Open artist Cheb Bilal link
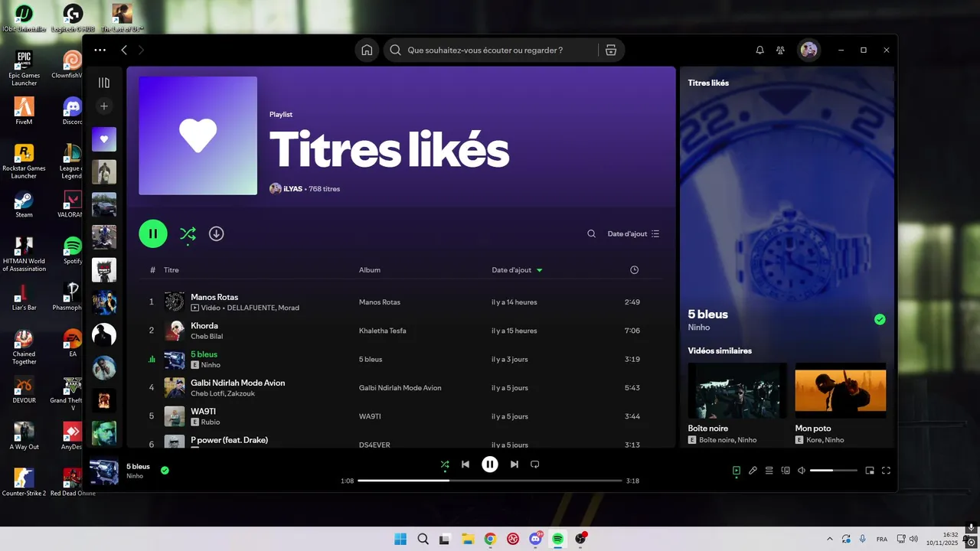Screen dimensions: 980x551 tap(207, 337)
